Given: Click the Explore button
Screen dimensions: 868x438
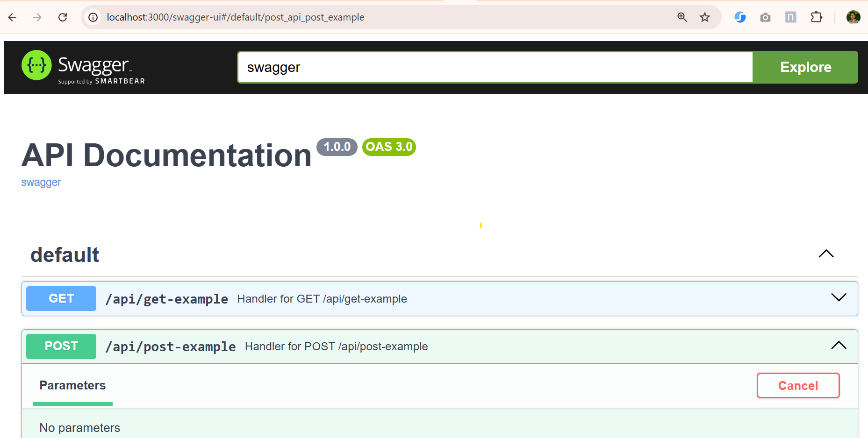Looking at the screenshot, I should (805, 67).
